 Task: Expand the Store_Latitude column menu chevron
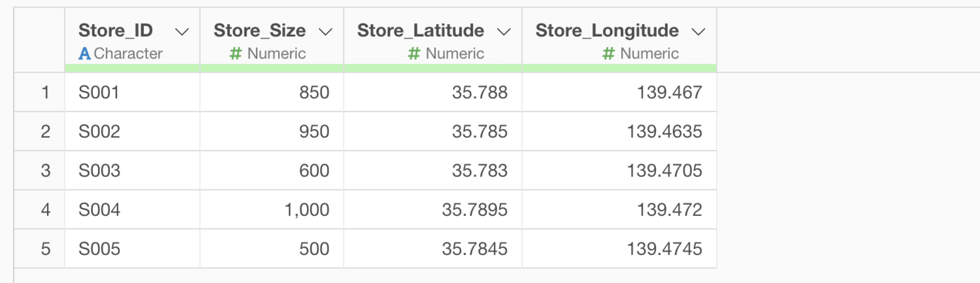click(x=504, y=32)
